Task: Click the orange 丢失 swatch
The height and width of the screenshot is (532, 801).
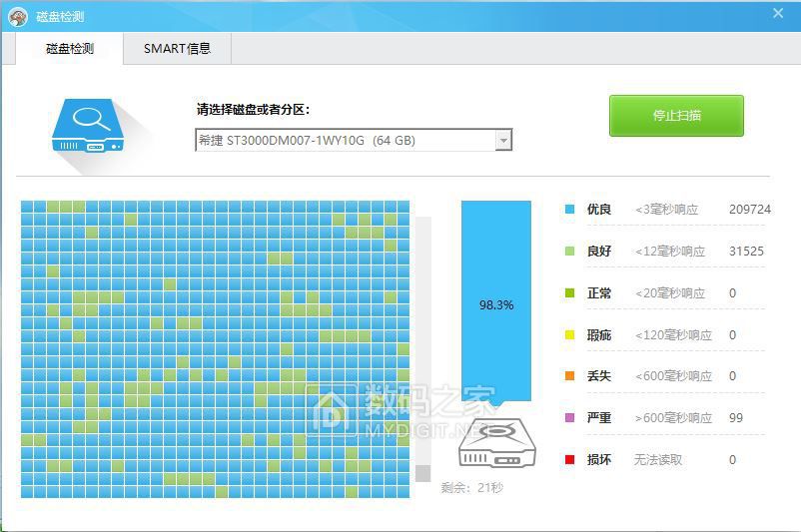Action: point(569,376)
